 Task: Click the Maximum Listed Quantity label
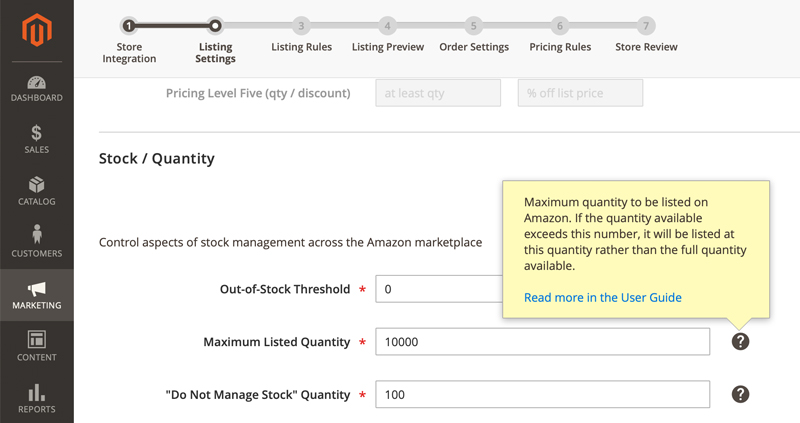[x=277, y=342]
